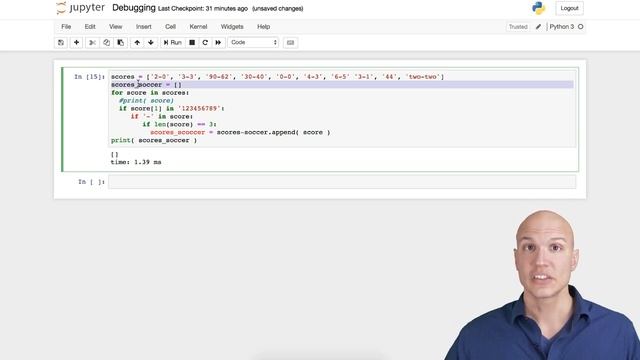640x360 pixels.
Task: Click the save and checkpoint icon
Action: pyautogui.click(x=61, y=42)
